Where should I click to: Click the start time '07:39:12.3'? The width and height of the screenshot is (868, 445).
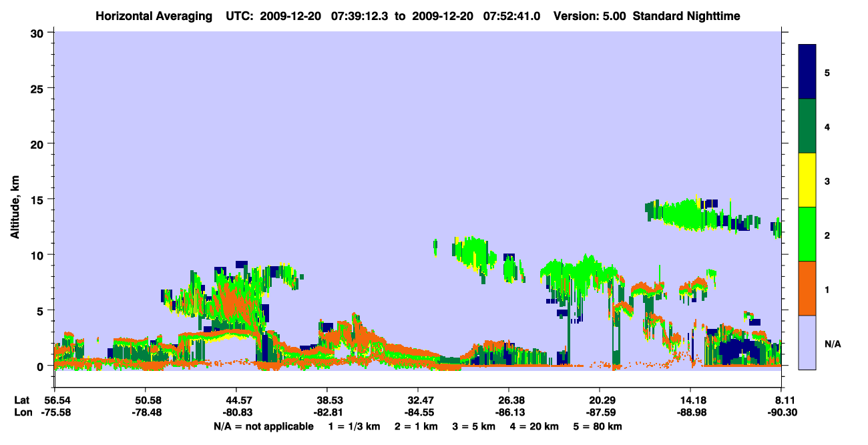359,16
